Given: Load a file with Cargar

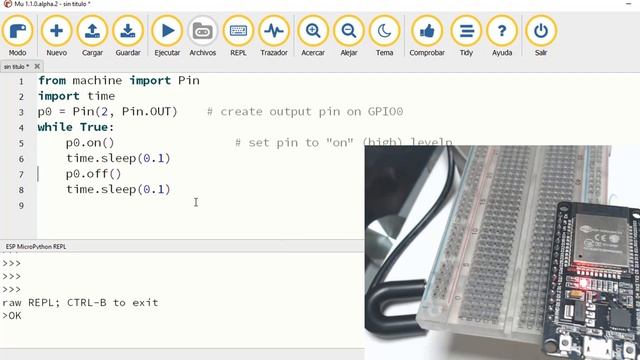Looking at the screenshot, I should 92,36.
